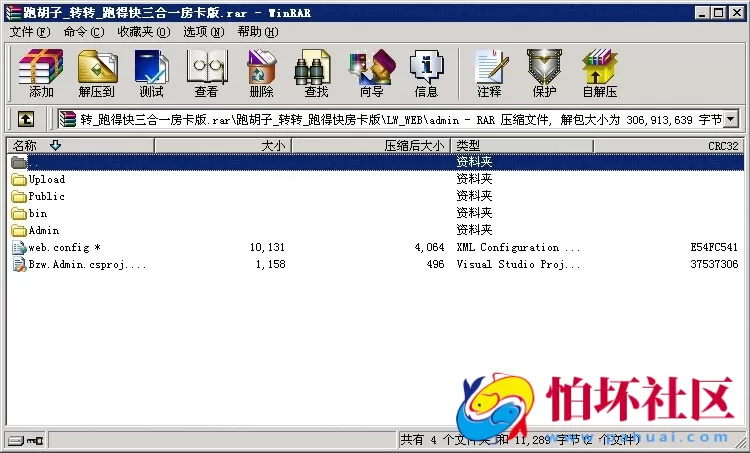Click CRC32 value 37537306
The height and width of the screenshot is (453, 750).
pos(714,265)
